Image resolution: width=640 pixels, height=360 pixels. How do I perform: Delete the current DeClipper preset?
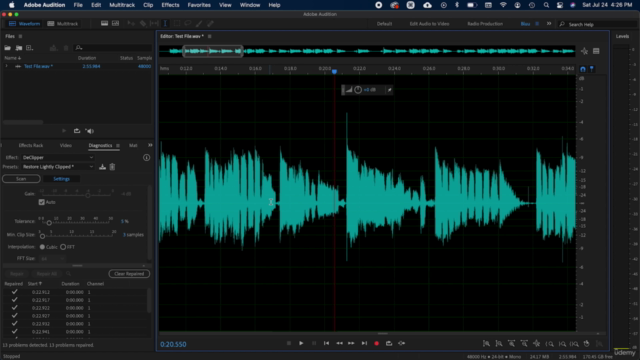click(x=112, y=167)
